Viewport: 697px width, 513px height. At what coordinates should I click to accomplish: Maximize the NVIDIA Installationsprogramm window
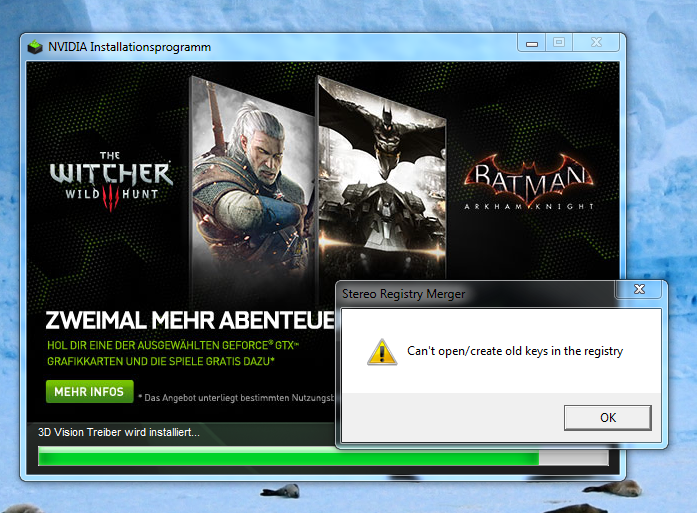tap(559, 43)
